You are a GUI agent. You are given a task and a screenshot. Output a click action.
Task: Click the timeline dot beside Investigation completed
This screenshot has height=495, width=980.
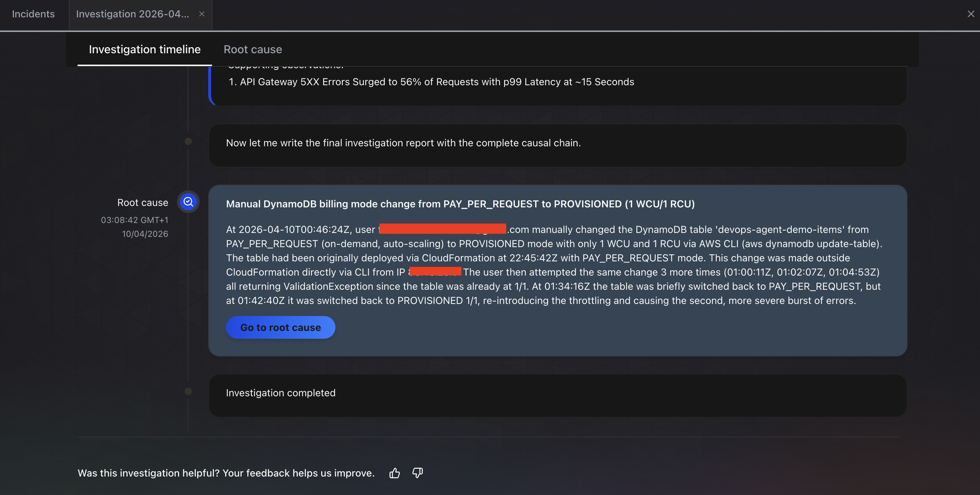click(x=188, y=391)
